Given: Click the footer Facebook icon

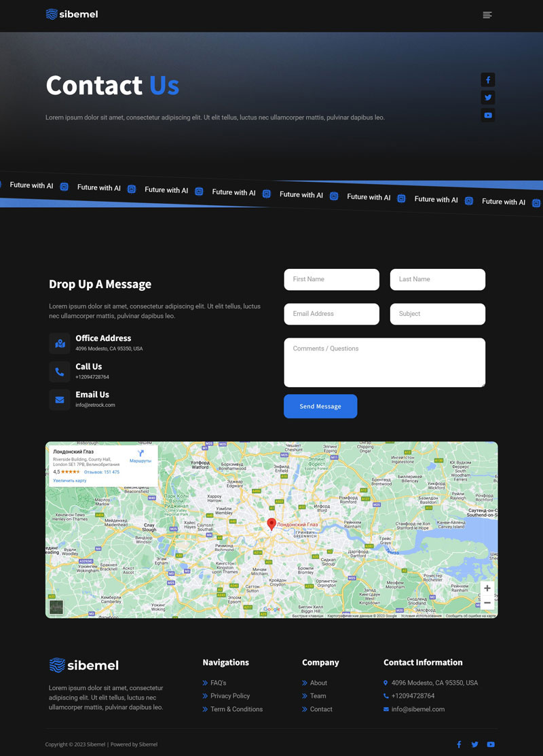Looking at the screenshot, I should 459,744.
